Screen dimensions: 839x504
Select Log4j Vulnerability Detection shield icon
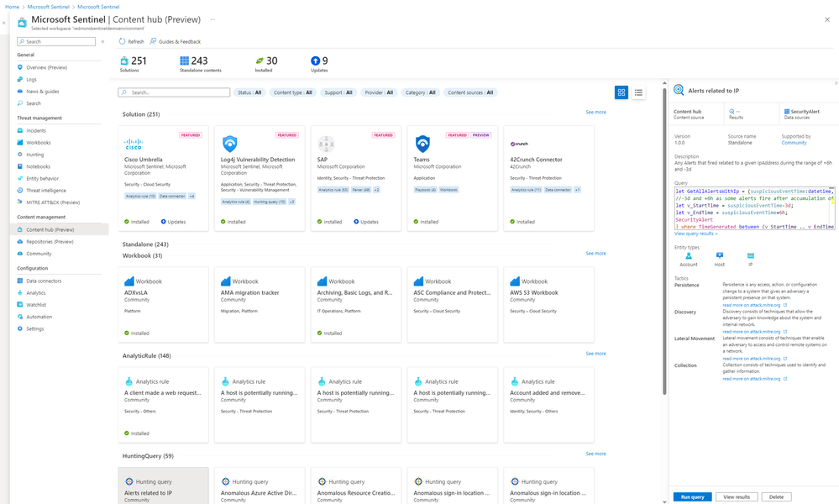[x=229, y=144]
